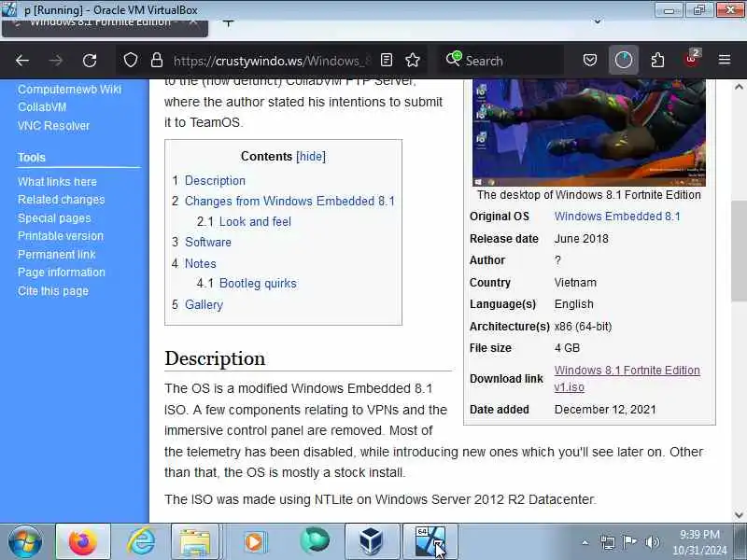Open the tracking protection shield icon
This screenshot has width=747, height=560.
pyautogui.click(x=131, y=61)
